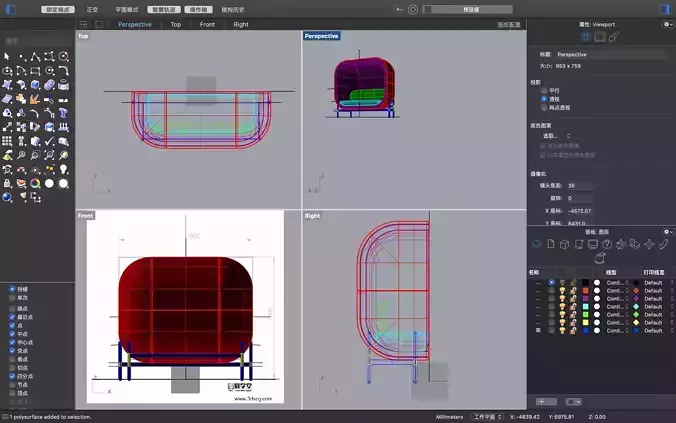The width and height of the screenshot is (676, 423).
Task: Toggle the 正交 ortho button
Action: [x=92, y=9]
